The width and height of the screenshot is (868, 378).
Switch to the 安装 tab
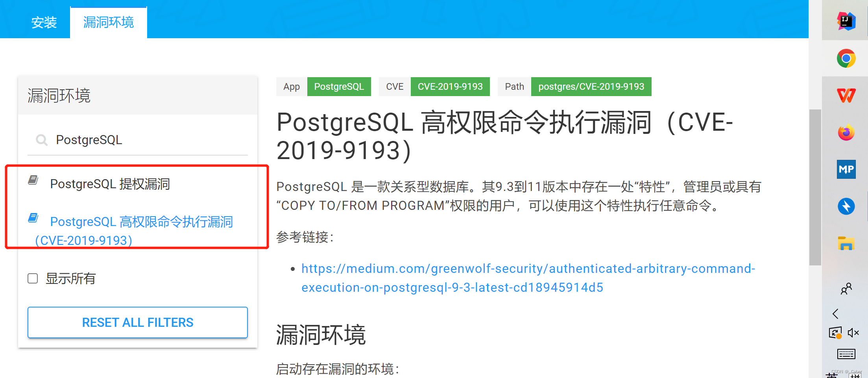point(44,22)
